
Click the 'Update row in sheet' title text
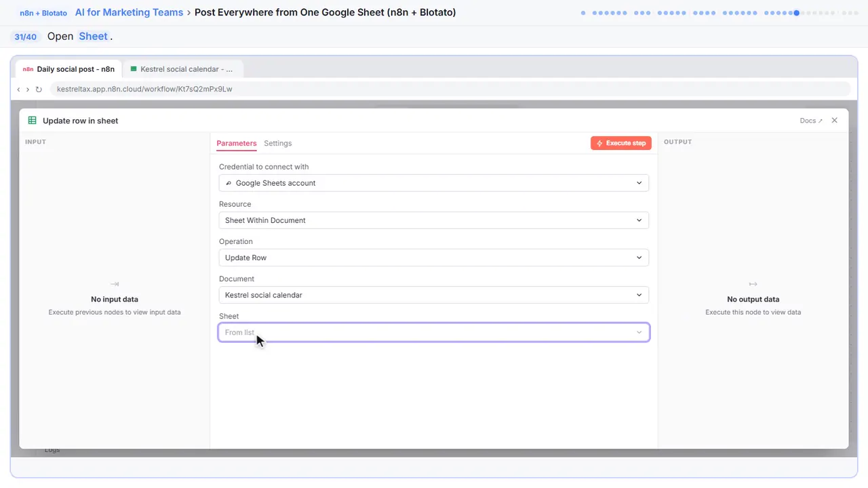pos(81,121)
